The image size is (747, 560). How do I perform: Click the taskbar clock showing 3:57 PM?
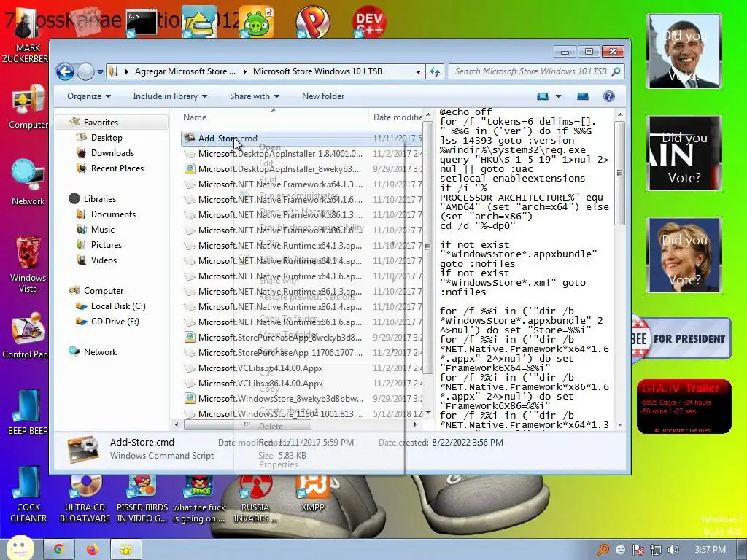pyautogui.click(x=710, y=550)
